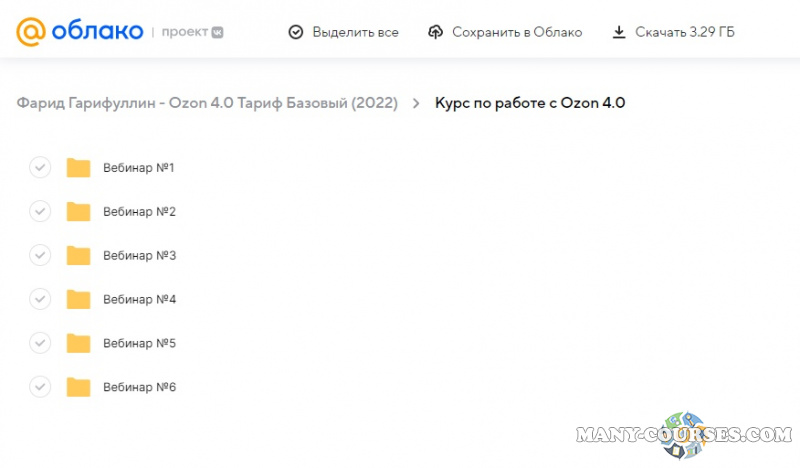The height and width of the screenshot is (468, 800).
Task: Click the Облако @ logo icon
Action: click(x=31, y=32)
